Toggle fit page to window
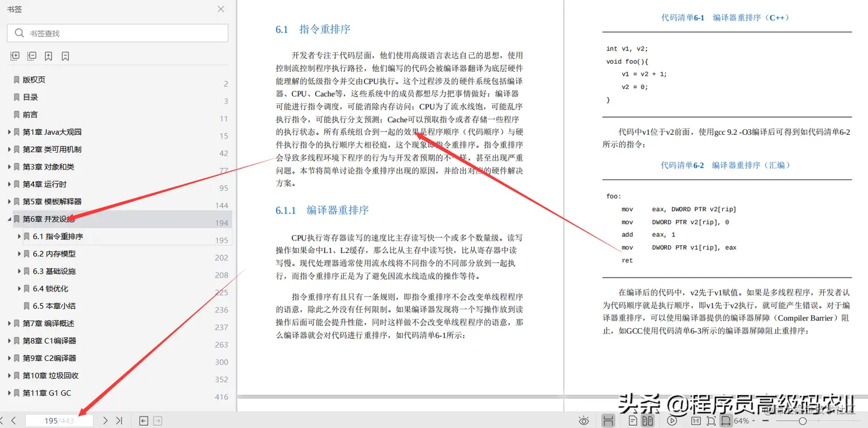This screenshot has height=428, width=868. click(711, 421)
